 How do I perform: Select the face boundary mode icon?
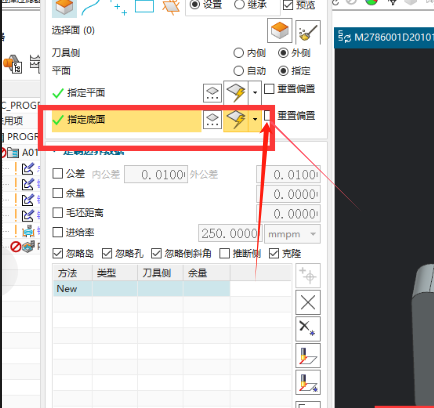[x=64, y=7]
